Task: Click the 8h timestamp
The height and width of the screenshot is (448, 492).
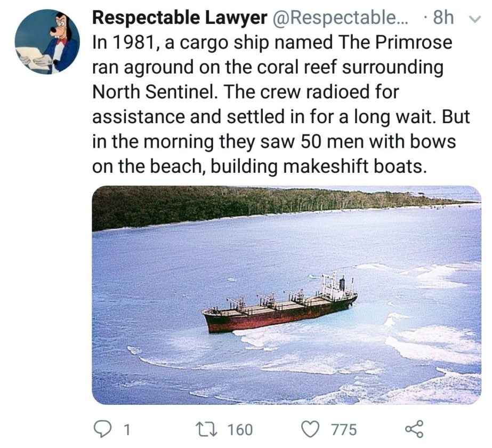Action: point(443,18)
